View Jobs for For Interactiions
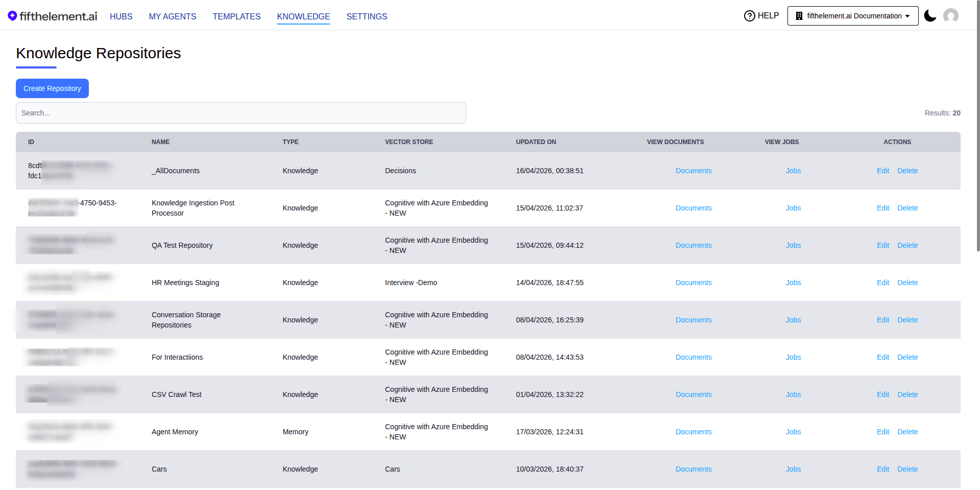 click(x=793, y=357)
